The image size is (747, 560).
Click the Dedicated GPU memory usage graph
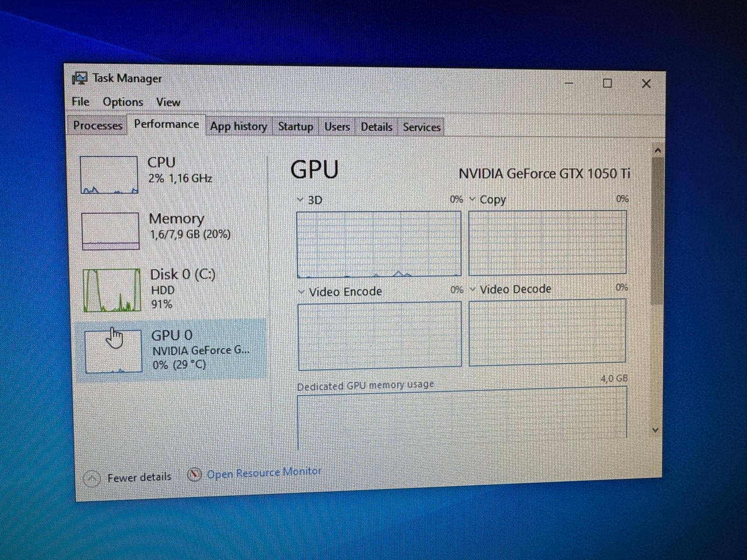(462, 419)
